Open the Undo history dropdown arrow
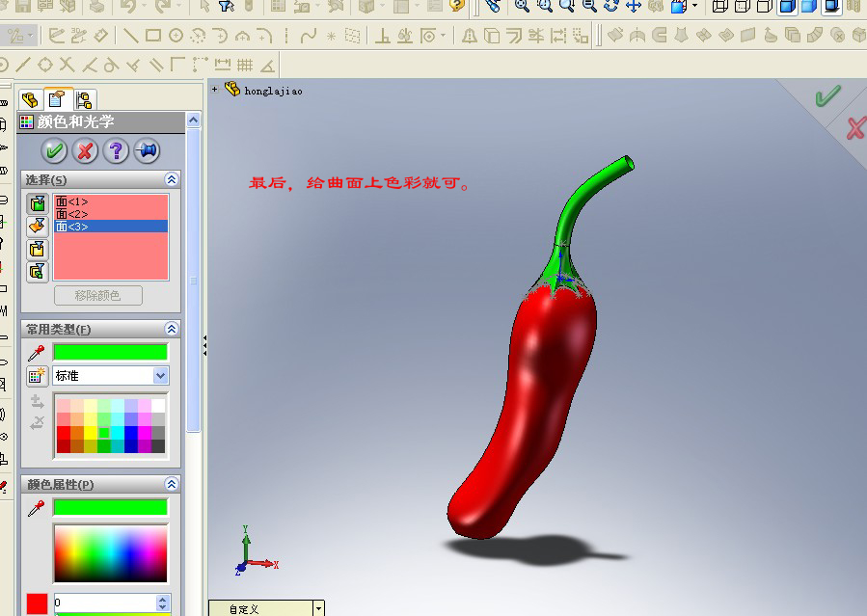The width and height of the screenshot is (867, 616). [x=144, y=6]
